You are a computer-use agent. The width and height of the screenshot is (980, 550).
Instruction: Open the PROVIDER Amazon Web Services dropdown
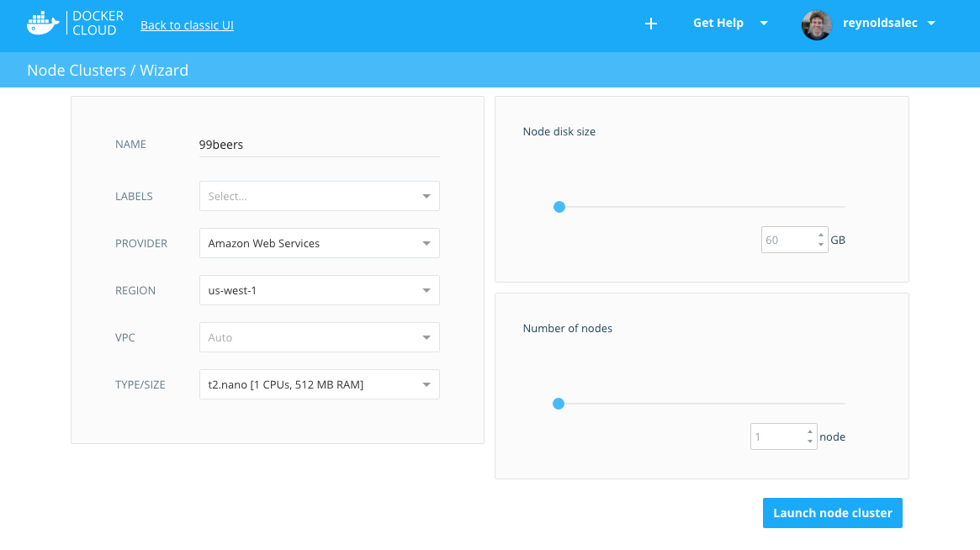320,243
